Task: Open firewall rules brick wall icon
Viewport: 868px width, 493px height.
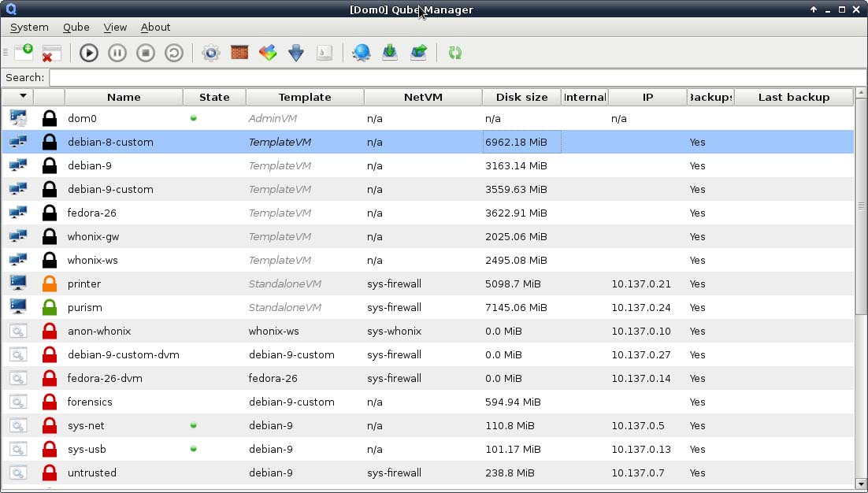Action: coord(239,53)
